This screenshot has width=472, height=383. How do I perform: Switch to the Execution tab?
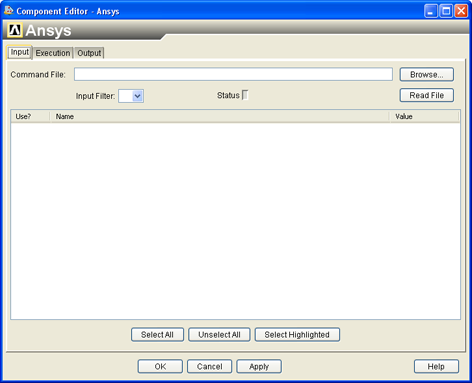pyautogui.click(x=53, y=53)
